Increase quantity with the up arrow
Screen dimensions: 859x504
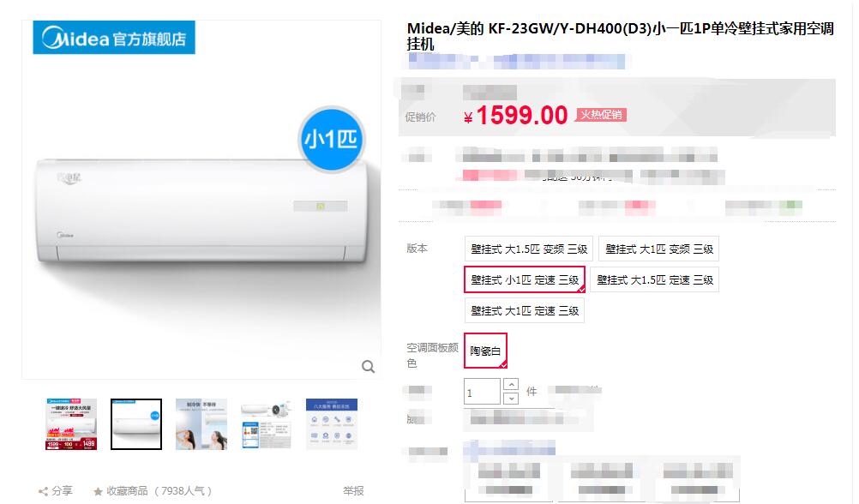click(x=511, y=385)
